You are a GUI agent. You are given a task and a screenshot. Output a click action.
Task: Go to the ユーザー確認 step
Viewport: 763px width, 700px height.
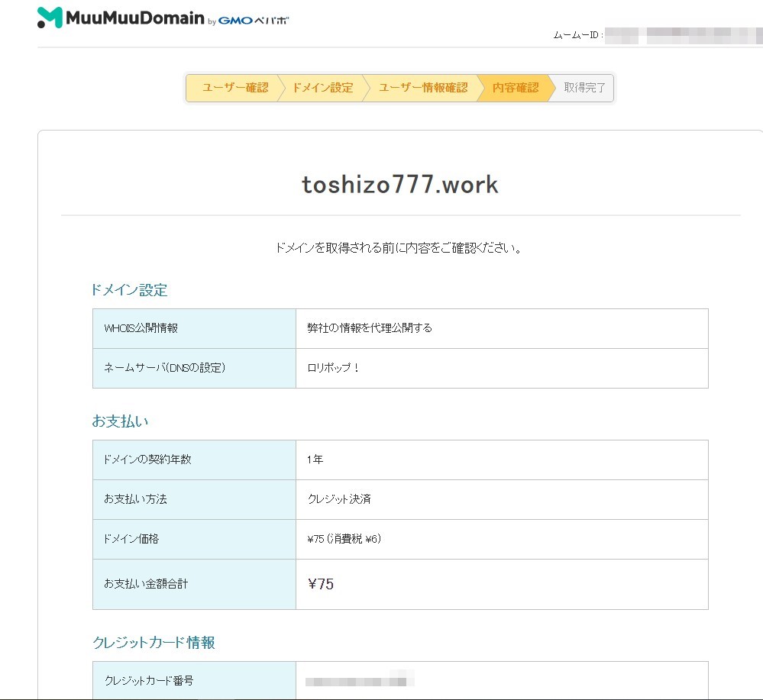tap(234, 88)
